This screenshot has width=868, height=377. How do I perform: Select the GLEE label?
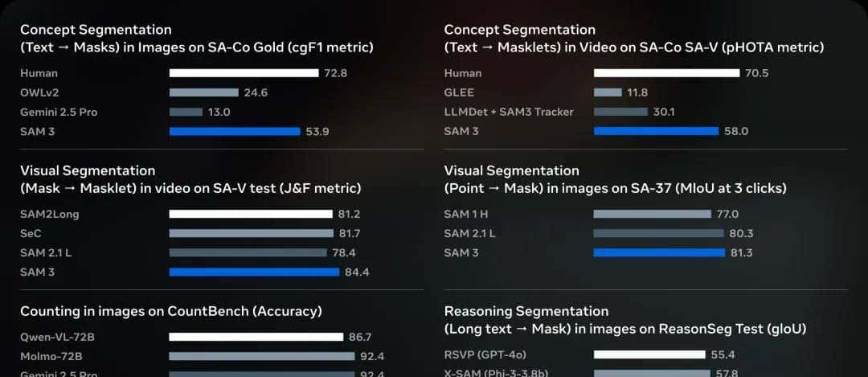(459, 92)
